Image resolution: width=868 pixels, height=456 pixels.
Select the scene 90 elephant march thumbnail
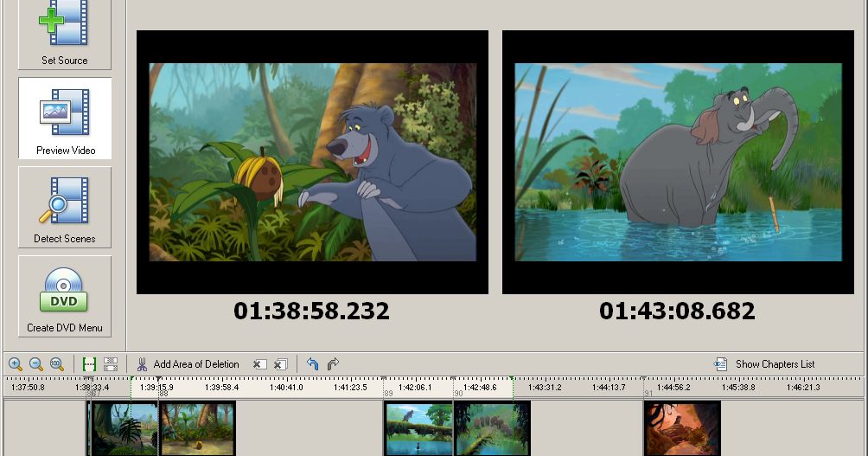492,429
